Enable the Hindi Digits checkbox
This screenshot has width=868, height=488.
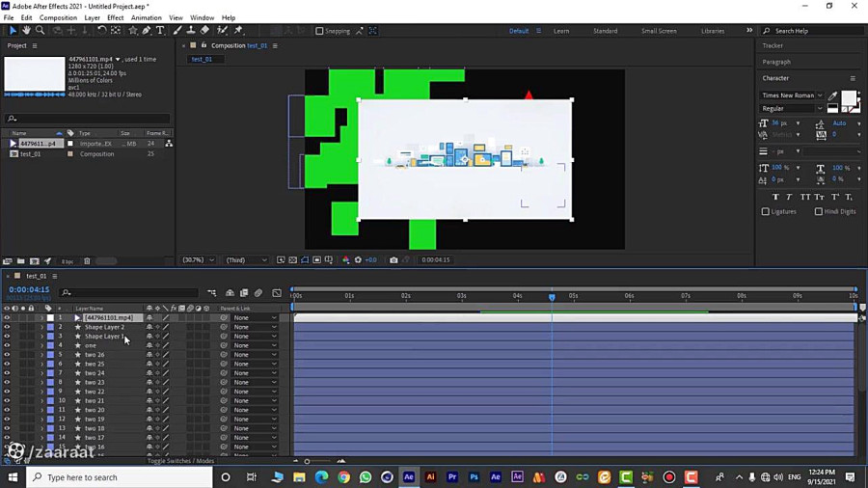(819, 211)
